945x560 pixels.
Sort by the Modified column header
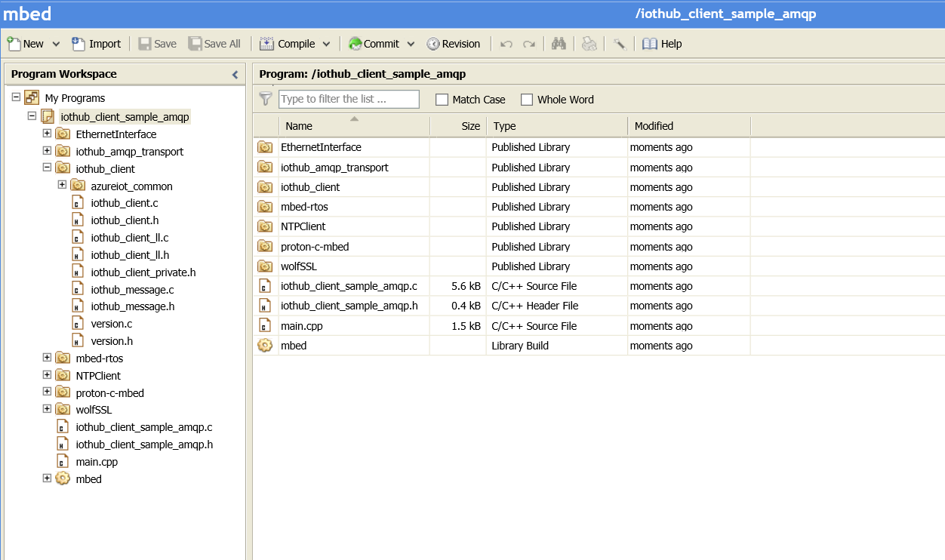[689, 126]
